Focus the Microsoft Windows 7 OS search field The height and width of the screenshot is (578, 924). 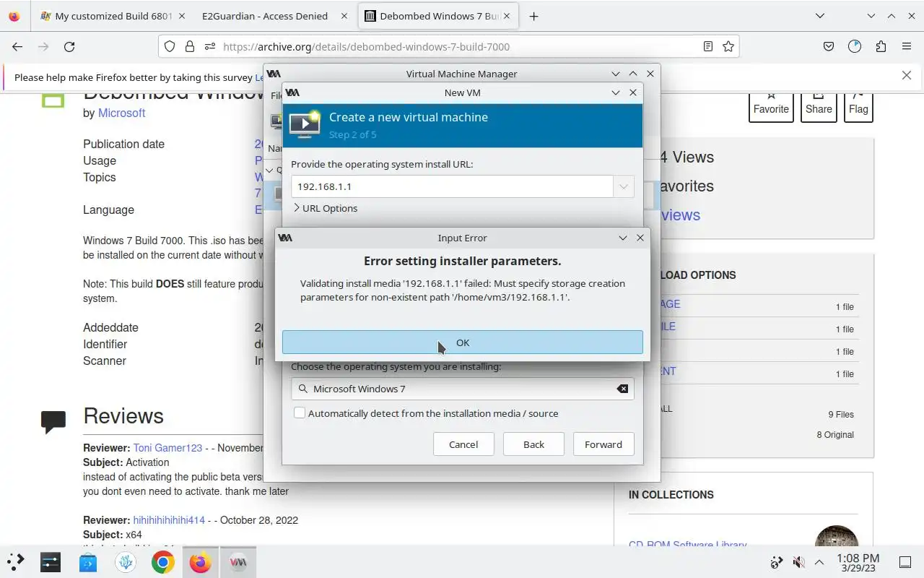[x=462, y=389]
